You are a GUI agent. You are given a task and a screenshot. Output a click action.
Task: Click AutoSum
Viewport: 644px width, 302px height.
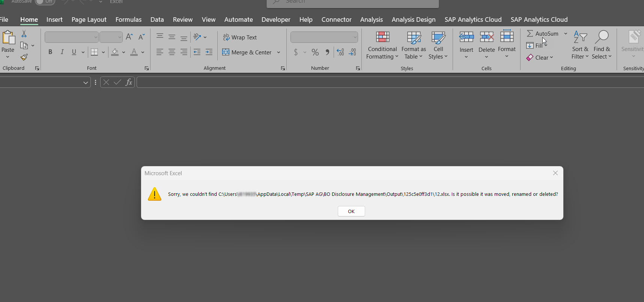542,33
